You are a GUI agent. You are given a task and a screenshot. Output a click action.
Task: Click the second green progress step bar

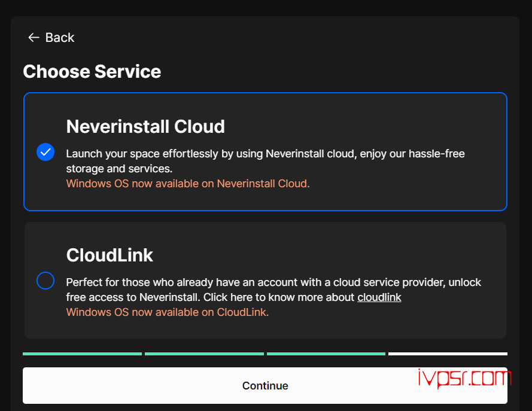204,354
